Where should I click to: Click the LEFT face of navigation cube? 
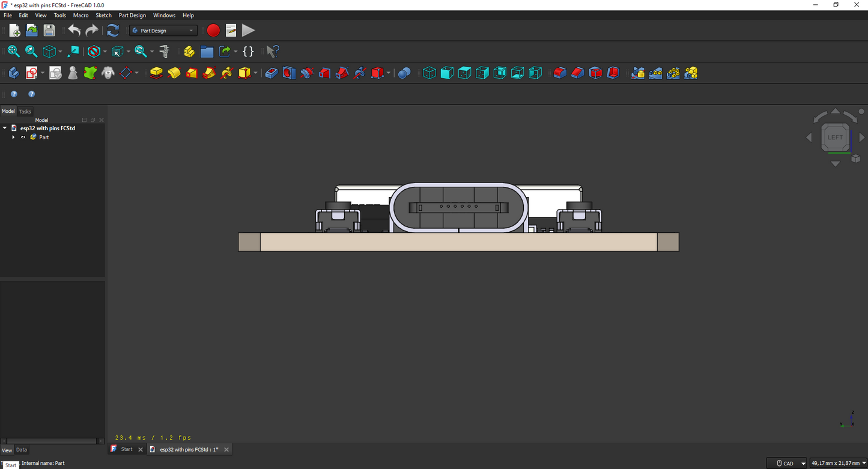[836, 137]
